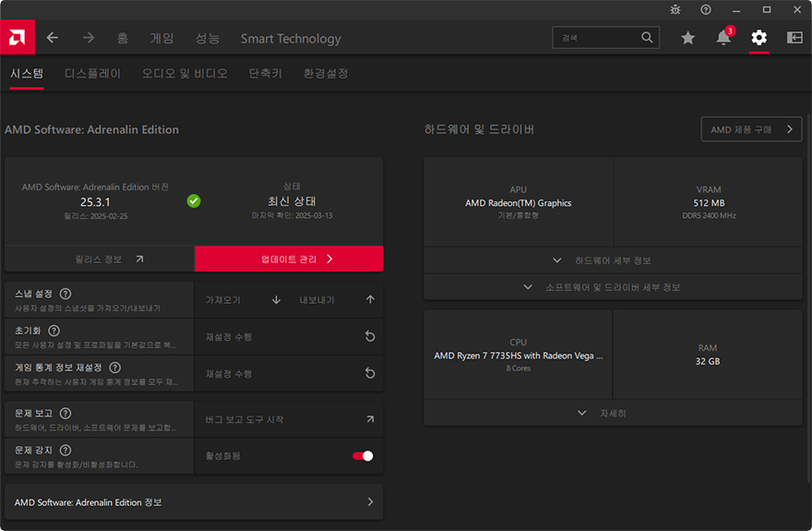Switch to the 단축키 tab
Viewport: 812px width, 531px height.
pyautogui.click(x=265, y=74)
